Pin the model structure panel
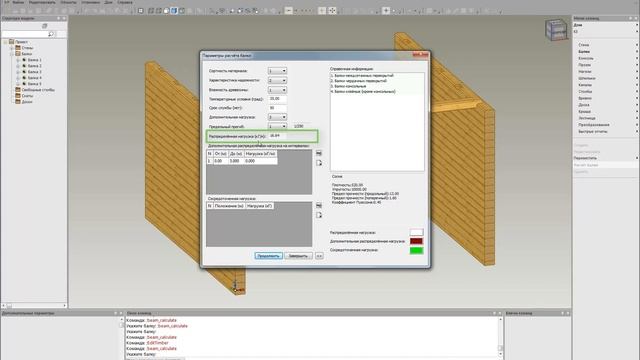640x360 pixels. pos(58,18)
